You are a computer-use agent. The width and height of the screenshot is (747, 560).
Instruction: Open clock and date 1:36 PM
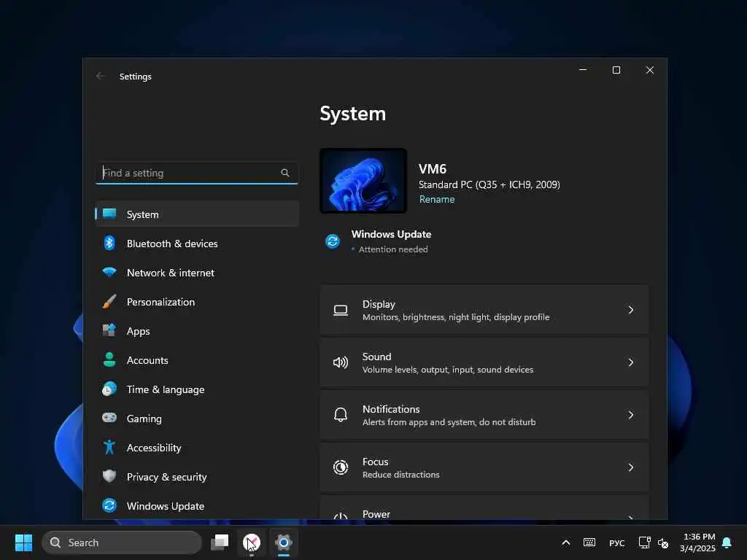(697, 542)
